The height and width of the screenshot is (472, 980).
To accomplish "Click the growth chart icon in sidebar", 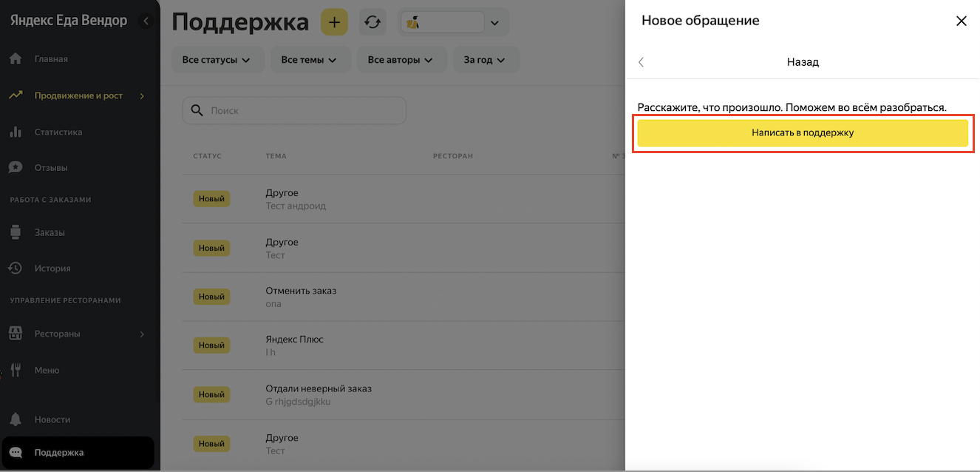I will pos(16,95).
